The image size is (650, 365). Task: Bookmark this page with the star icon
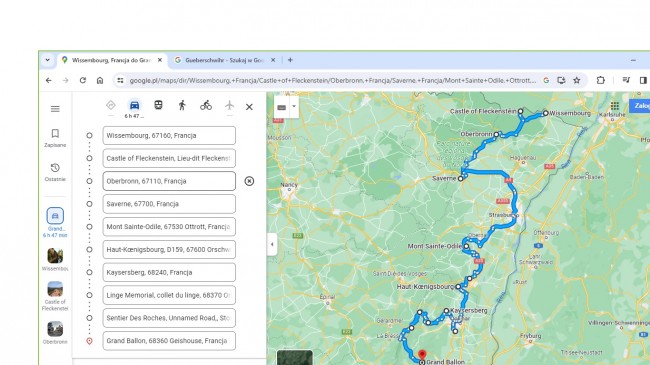(x=577, y=80)
